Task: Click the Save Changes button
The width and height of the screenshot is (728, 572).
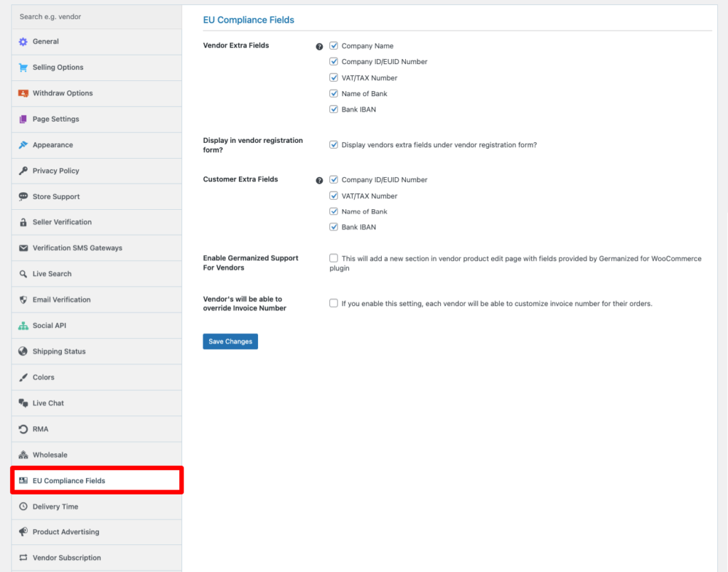Action: pyautogui.click(x=230, y=341)
